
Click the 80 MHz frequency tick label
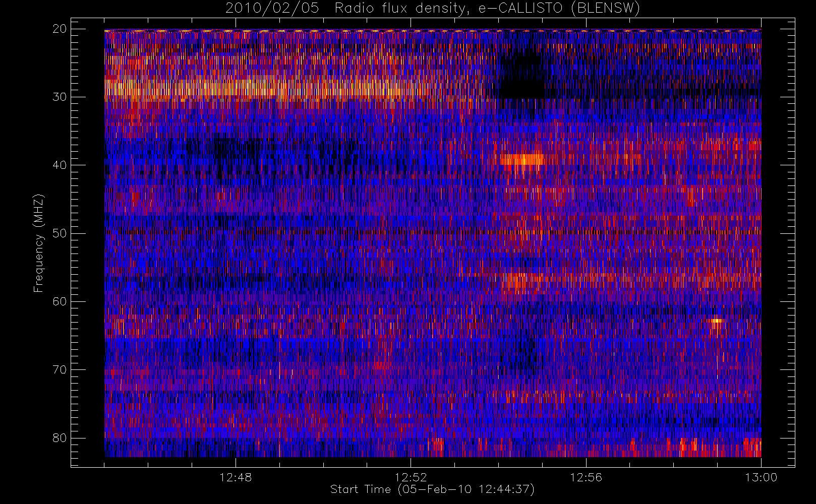[x=60, y=437]
